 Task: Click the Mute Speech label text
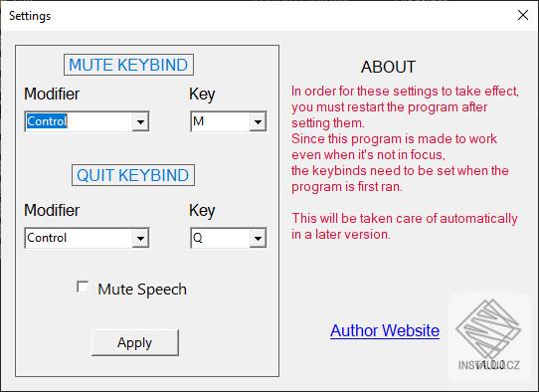point(142,290)
